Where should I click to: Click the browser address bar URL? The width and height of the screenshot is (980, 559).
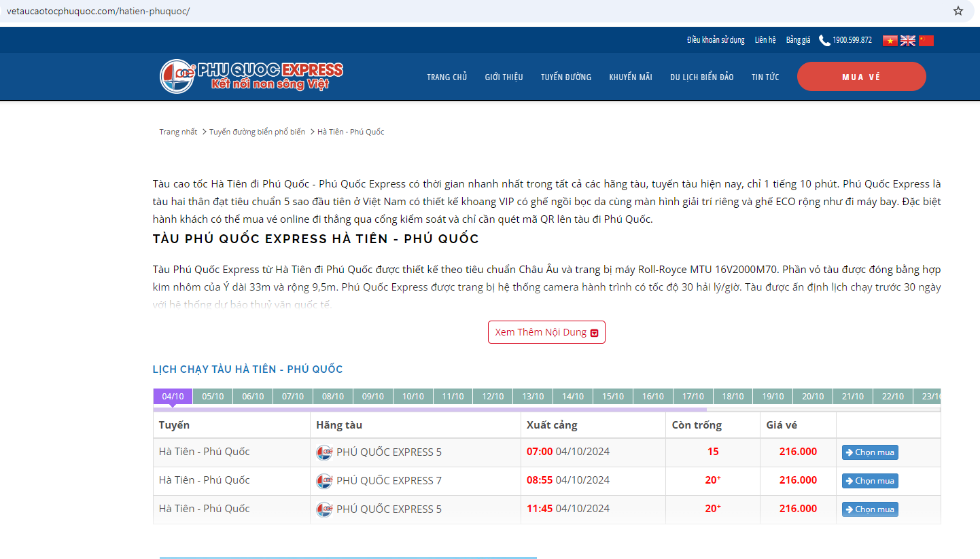98,11
